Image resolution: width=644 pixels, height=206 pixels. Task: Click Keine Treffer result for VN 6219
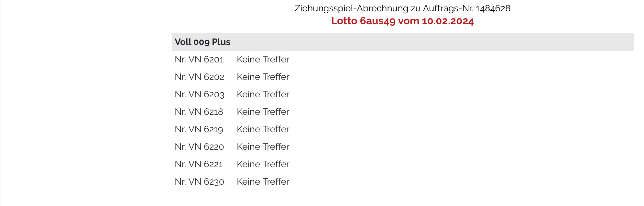pos(263,129)
